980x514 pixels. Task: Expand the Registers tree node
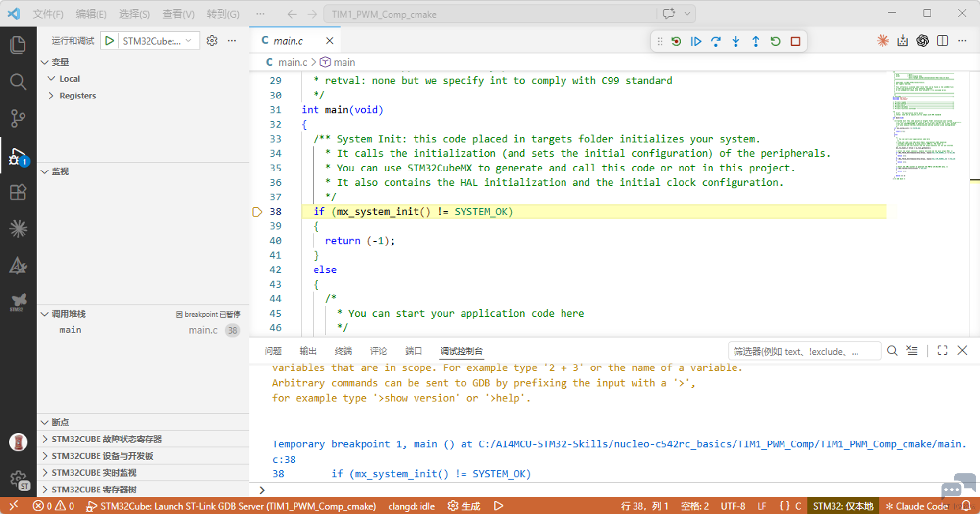51,96
